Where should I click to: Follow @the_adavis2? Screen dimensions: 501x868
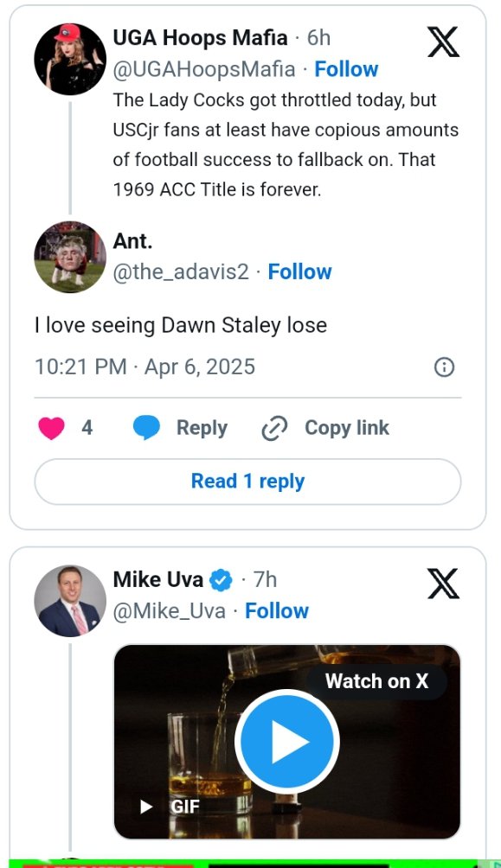pyautogui.click(x=300, y=271)
